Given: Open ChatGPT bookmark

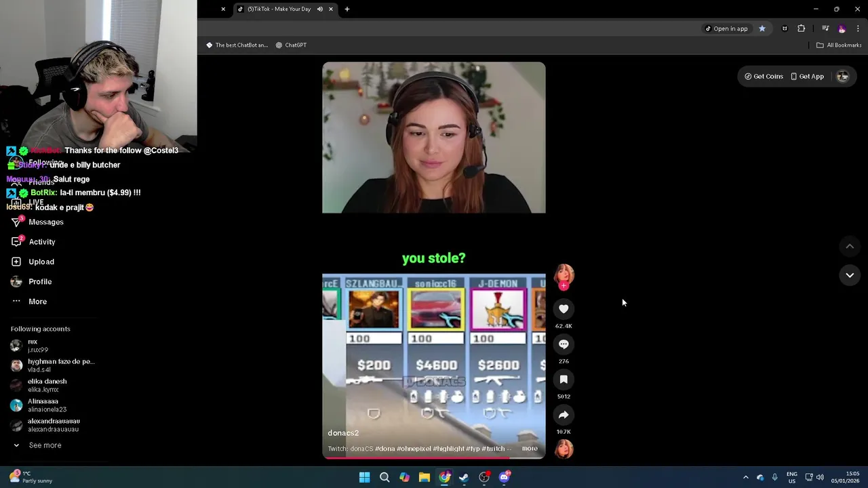Looking at the screenshot, I should click(x=291, y=45).
